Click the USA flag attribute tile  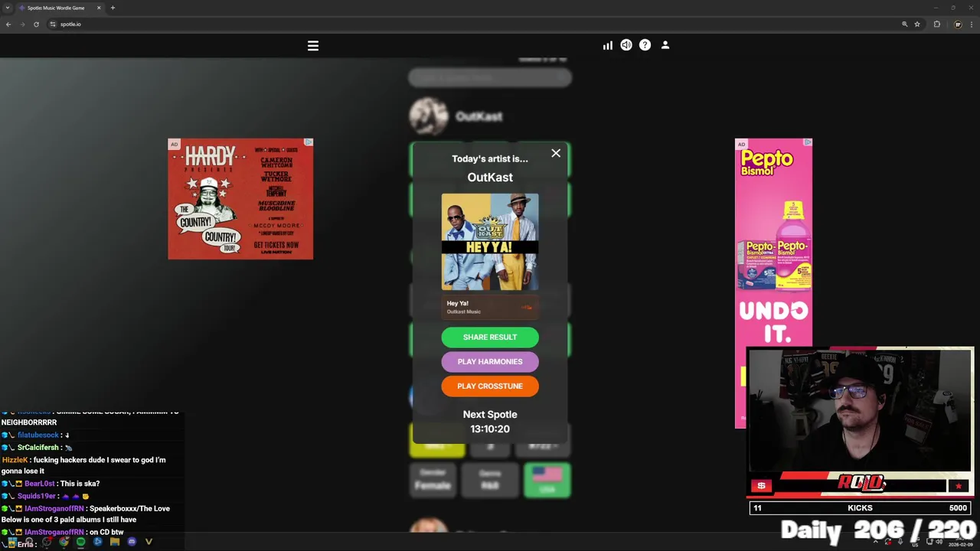(547, 480)
